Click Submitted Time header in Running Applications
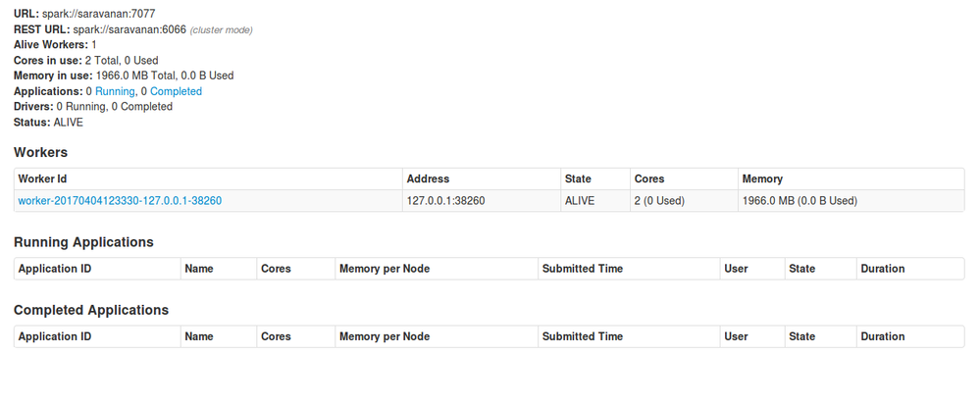The height and width of the screenshot is (406, 980). [x=583, y=269]
